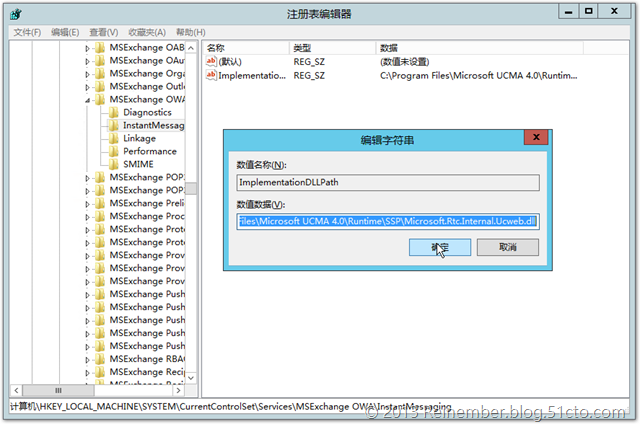Screen dimensions: 640x424
Task: Click the Linkage subkey folder icon
Action: click(114, 139)
